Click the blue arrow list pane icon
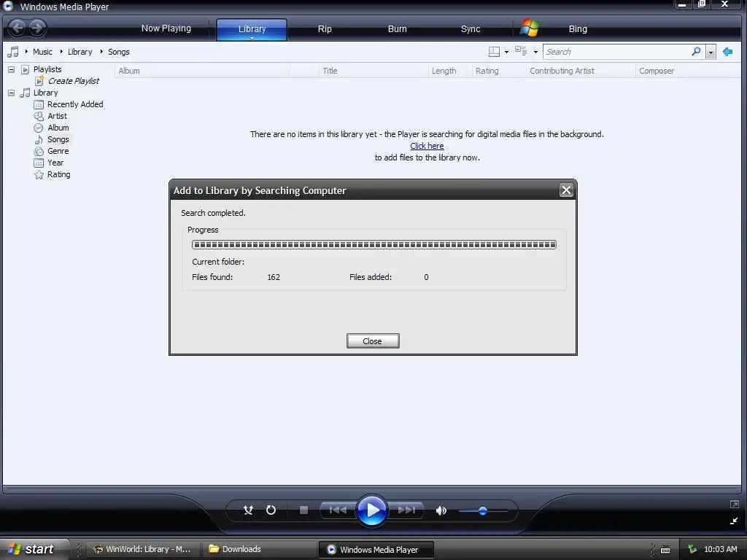747x560 pixels. (727, 52)
